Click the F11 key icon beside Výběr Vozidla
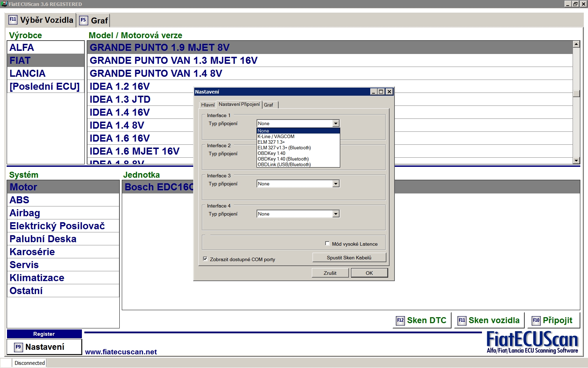 [13, 20]
